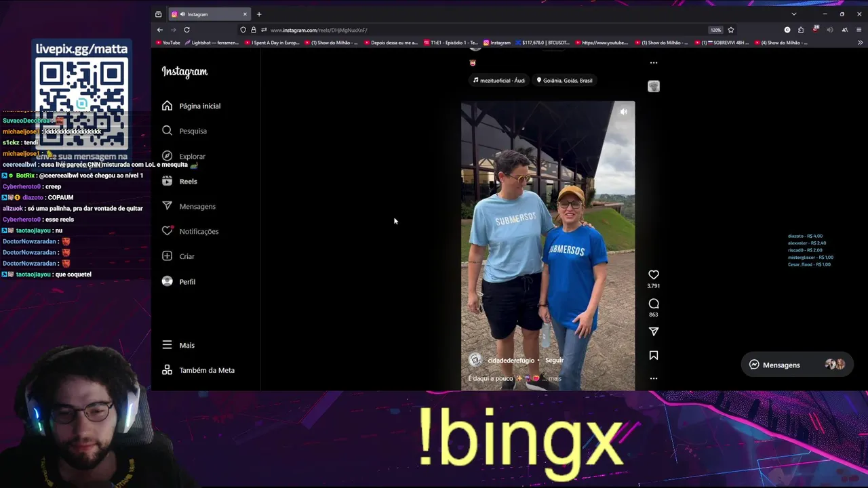Open Instagram bookmark in bookmarks bar

(x=497, y=43)
